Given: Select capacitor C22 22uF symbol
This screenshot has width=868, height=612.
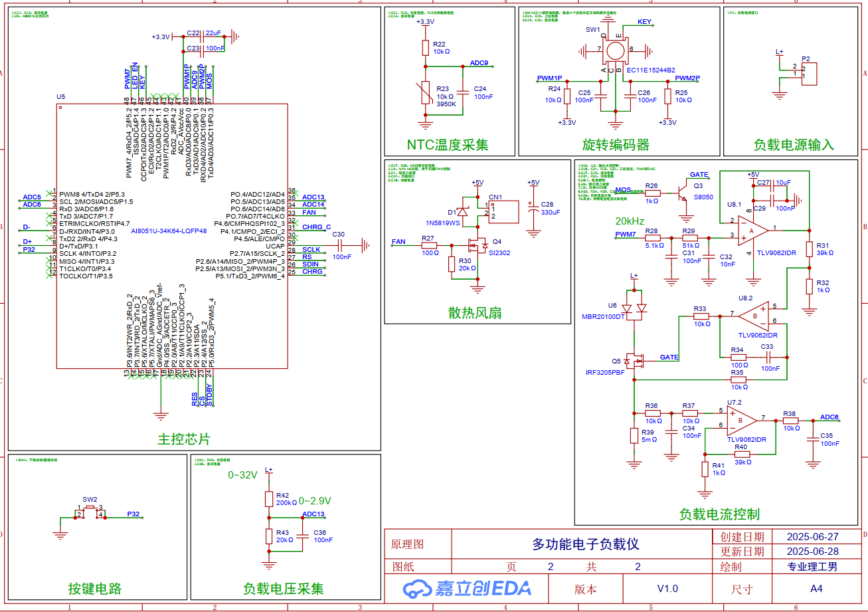Looking at the screenshot, I should pos(203,37).
